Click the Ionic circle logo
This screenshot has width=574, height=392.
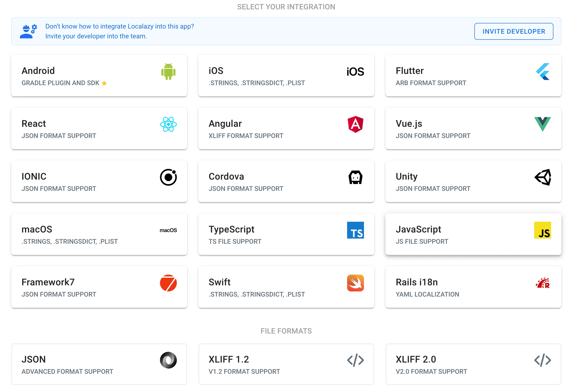coord(168,177)
